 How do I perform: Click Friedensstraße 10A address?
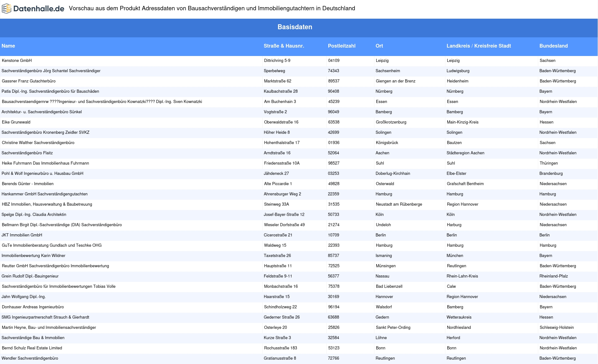tap(282, 163)
